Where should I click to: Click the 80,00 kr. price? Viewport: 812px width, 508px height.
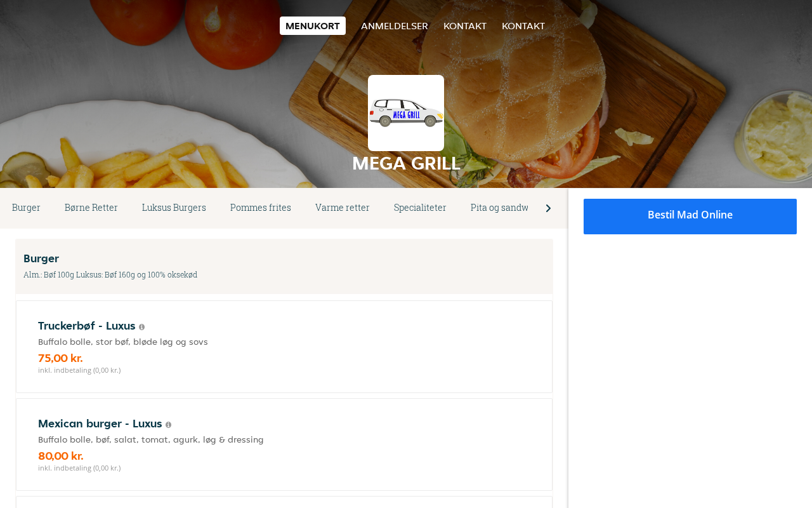pyautogui.click(x=61, y=456)
